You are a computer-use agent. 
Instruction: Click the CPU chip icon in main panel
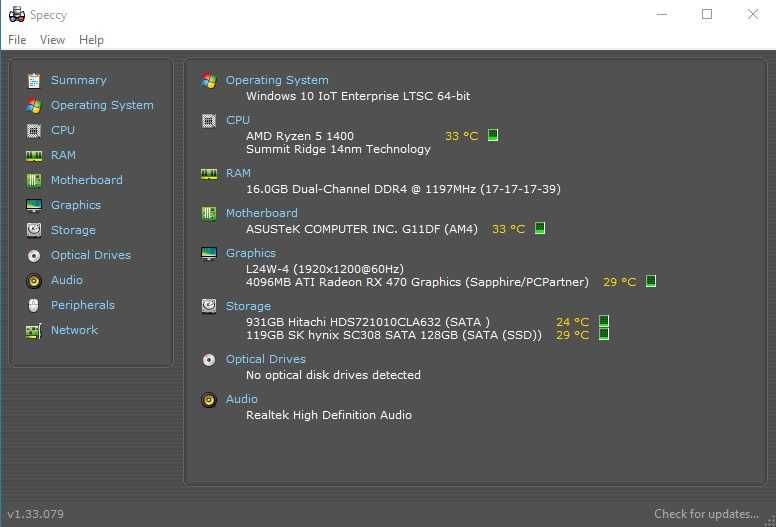(209, 120)
